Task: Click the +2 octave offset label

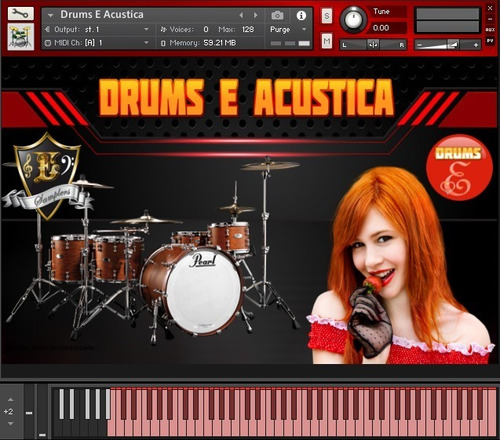Action: tap(9, 412)
